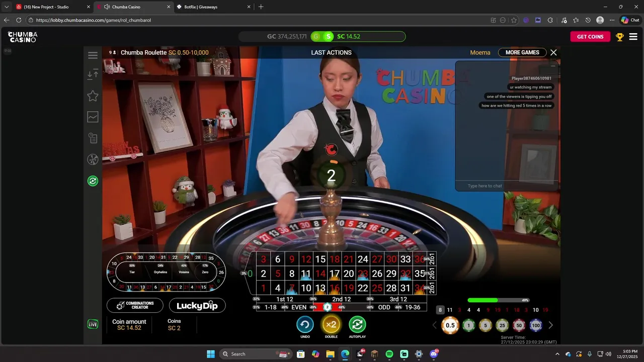644x362 pixels.
Task: Open Chumba Casino main hamburger menu
Action: [x=633, y=37]
